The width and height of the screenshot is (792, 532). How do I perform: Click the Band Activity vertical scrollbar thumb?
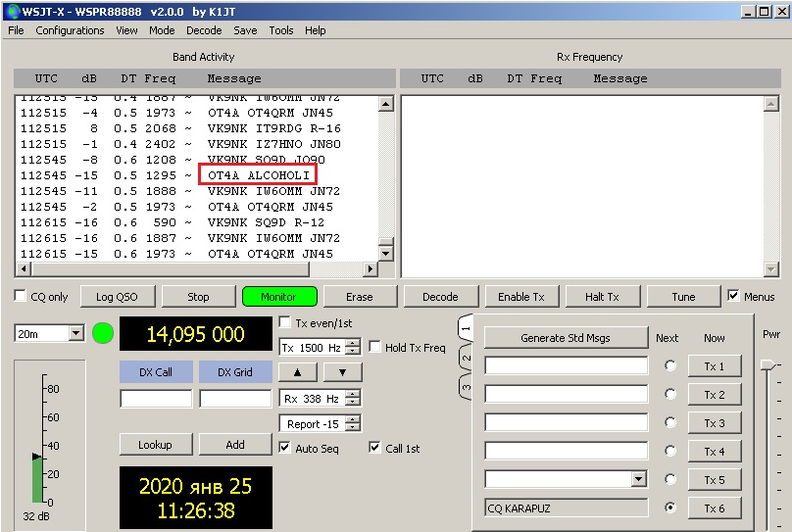pos(386,241)
